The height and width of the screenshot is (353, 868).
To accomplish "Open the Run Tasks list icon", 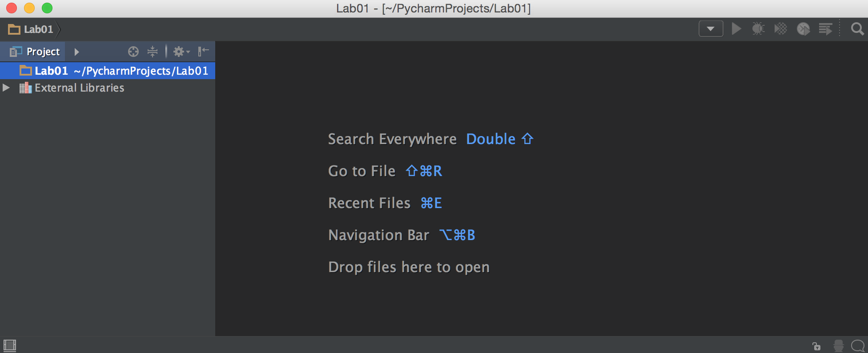I will pos(825,29).
